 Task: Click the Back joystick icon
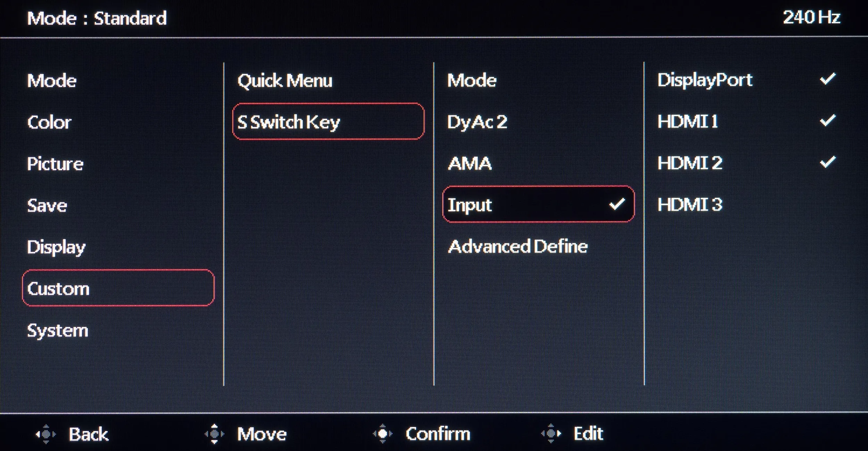tap(46, 434)
